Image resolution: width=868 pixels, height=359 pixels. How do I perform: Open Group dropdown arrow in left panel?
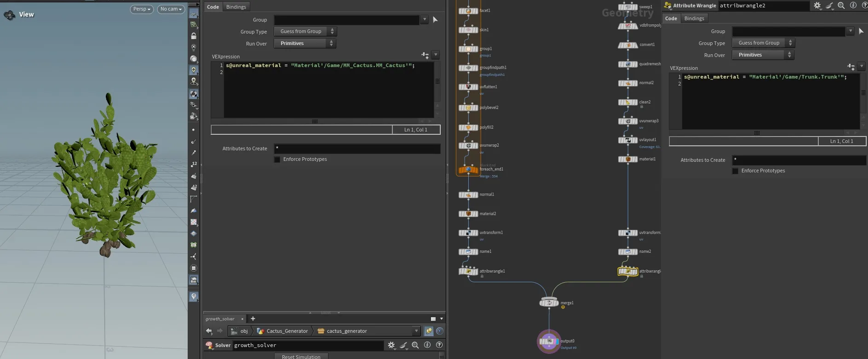click(424, 20)
